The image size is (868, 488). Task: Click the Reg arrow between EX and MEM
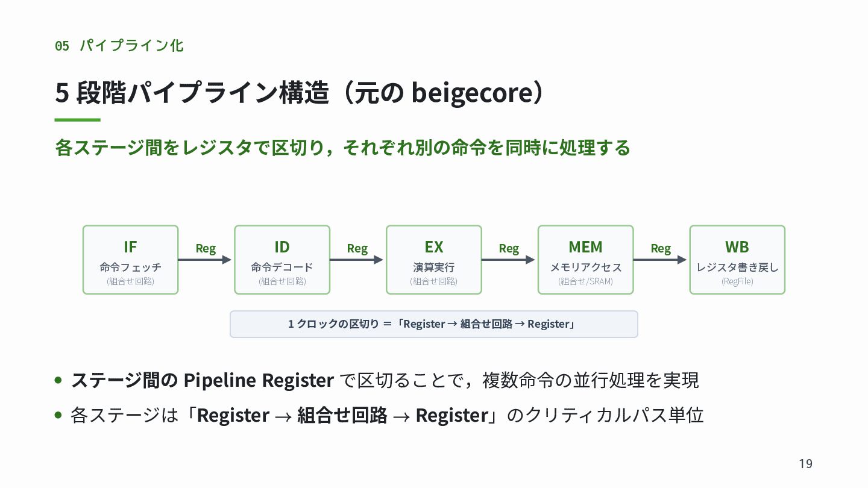point(509,255)
